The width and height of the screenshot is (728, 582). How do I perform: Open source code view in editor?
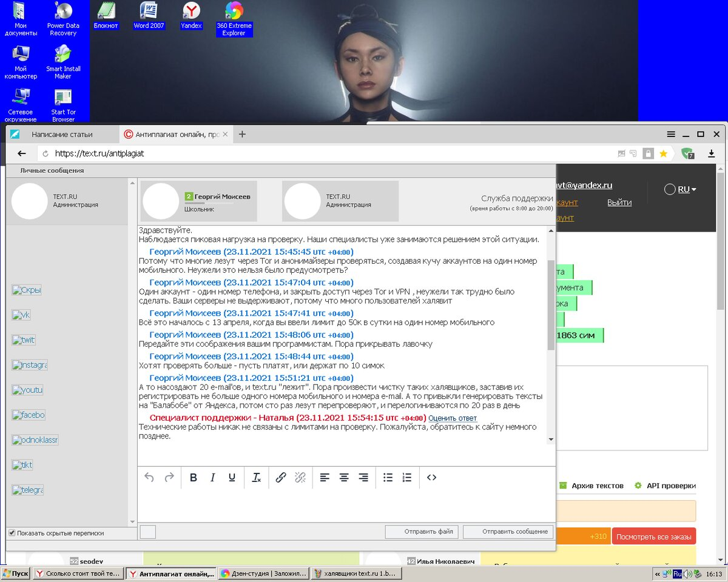pyautogui.click(x=431, y=478)
